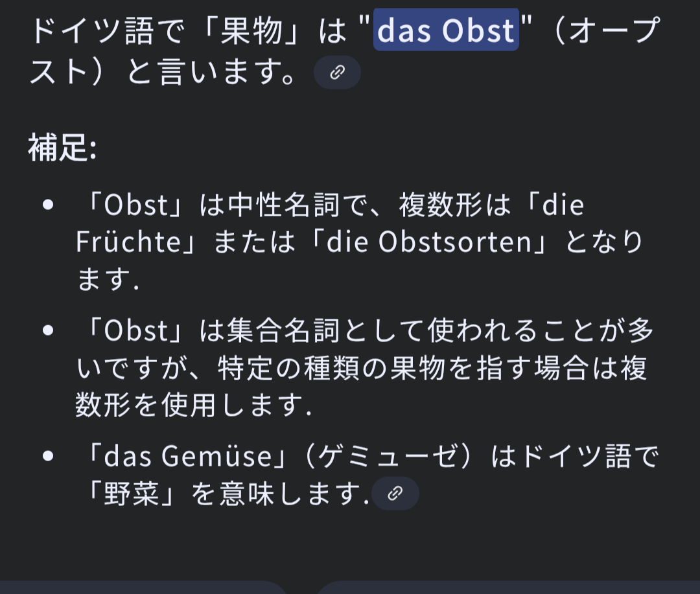700x594 pixels.
Task: Click the 補足: heading
Action: click(x=62, y=148)
